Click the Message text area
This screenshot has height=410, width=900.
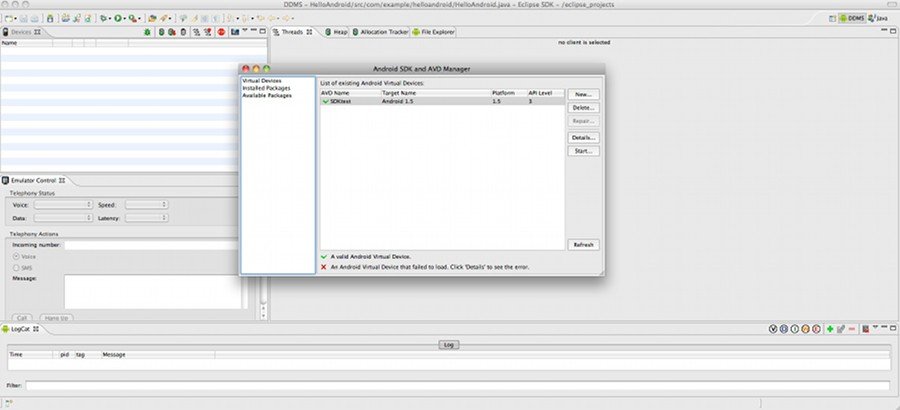(x=153, y=292)
